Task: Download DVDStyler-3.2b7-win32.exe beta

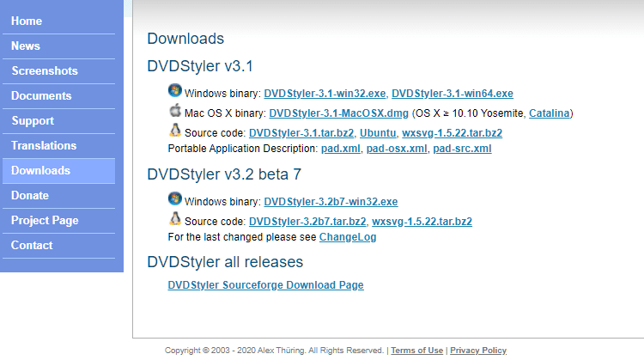Action: (331, 202)
